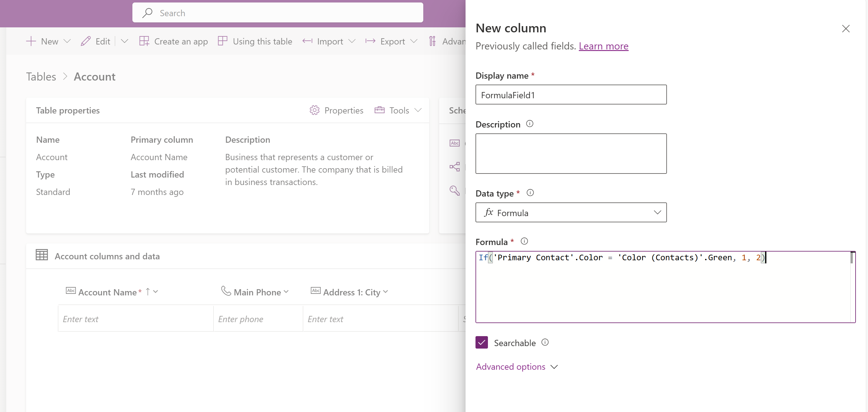
Task: Expand the New item dropdown arrow
Action: tap(66, 40)
